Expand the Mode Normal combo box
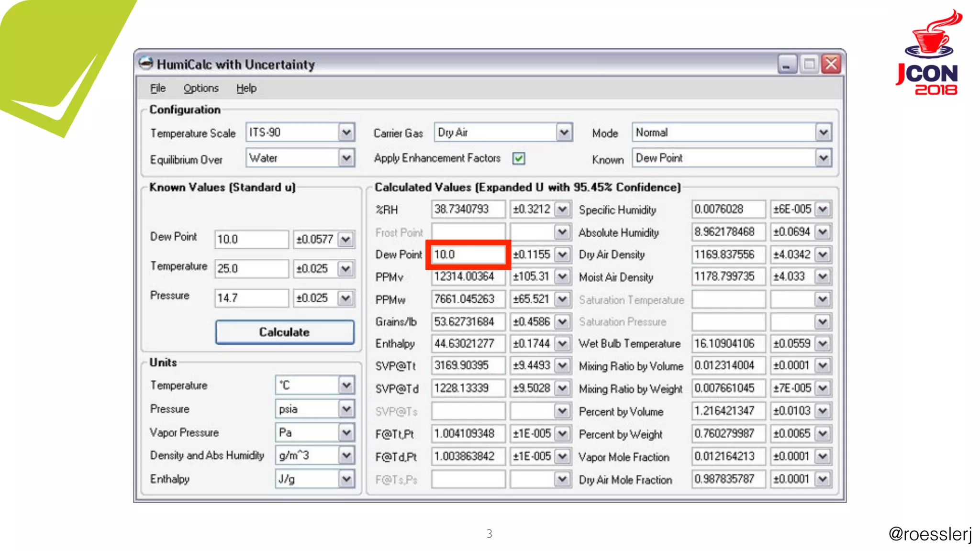Viewport: 980px width, 551px height. (x=823, y=132)
